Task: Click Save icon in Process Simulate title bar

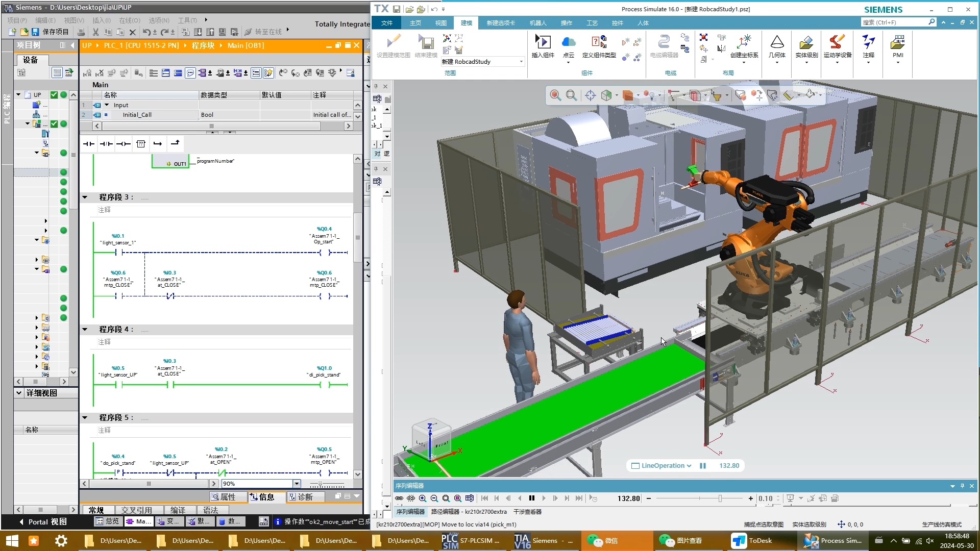Action: pos(397,9)
